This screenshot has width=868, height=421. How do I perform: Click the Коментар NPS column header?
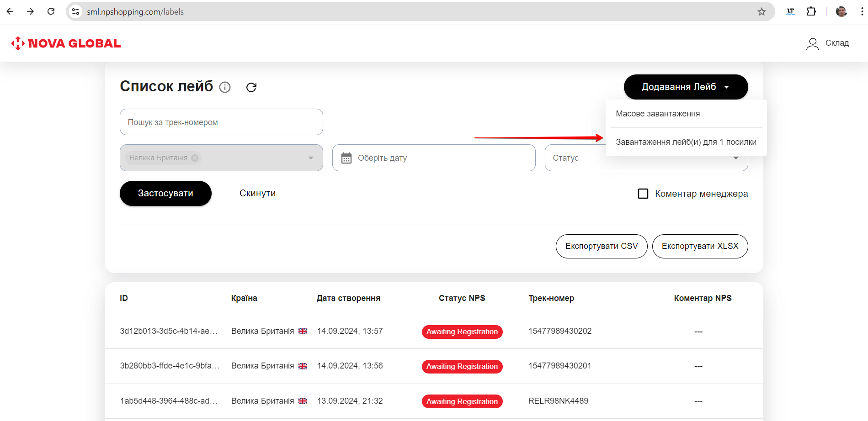pyautogui.click(x=703, y=298)
